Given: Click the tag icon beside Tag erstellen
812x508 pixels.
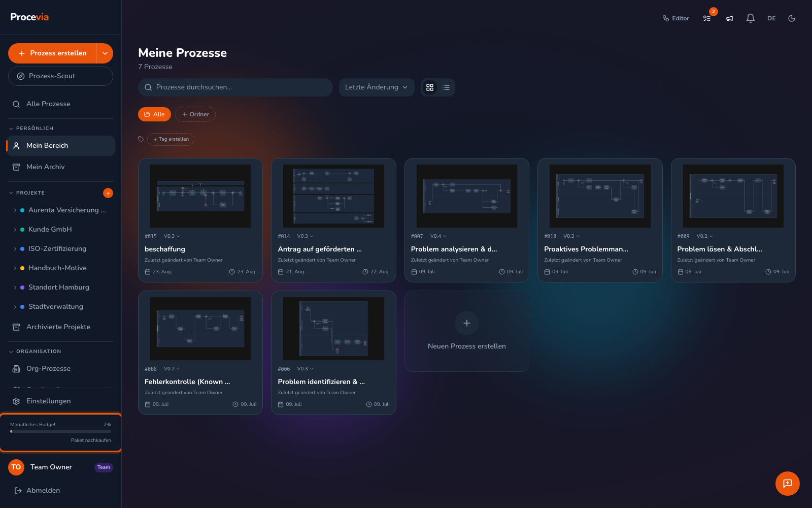Looking at the screenshot, I should coord(141,139).
